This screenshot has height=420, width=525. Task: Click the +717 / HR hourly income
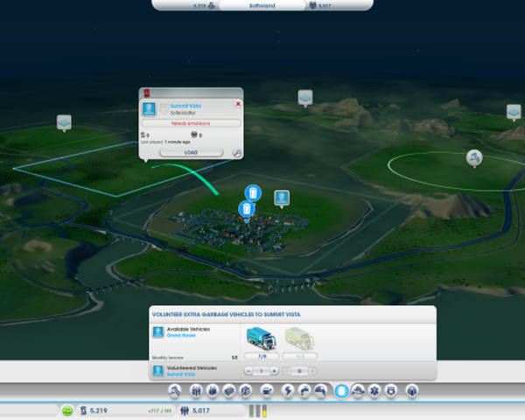pos(159,411)
